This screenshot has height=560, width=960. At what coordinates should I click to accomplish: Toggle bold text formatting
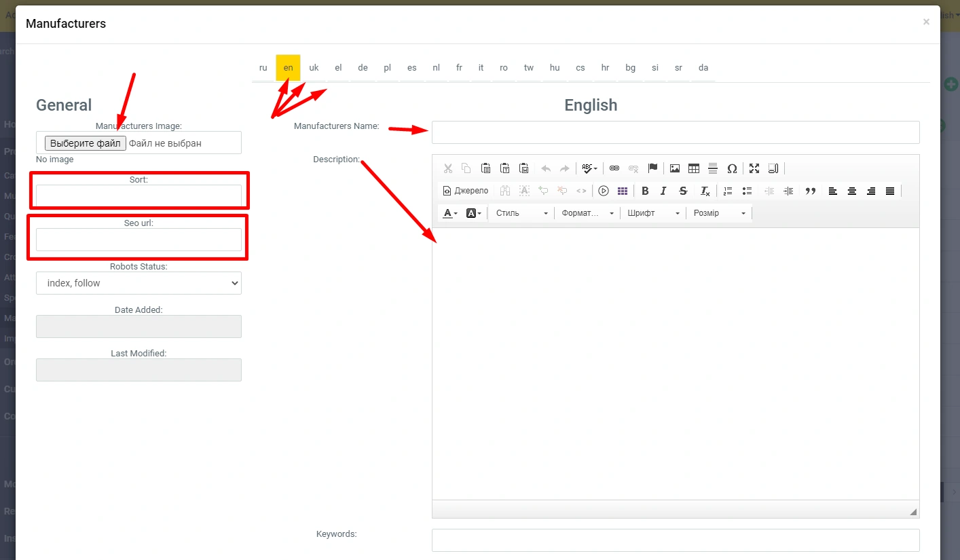pyautogui.click(x=645, y=191)
